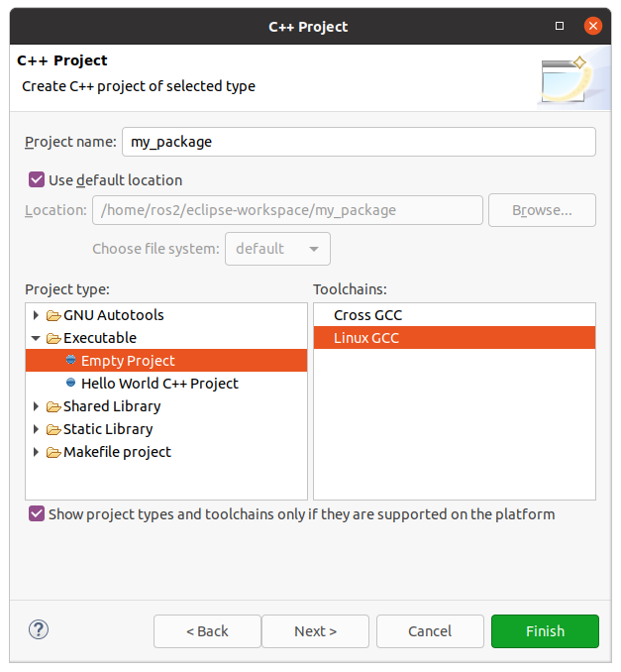Click the Static Library folder icon

[53, 429]
